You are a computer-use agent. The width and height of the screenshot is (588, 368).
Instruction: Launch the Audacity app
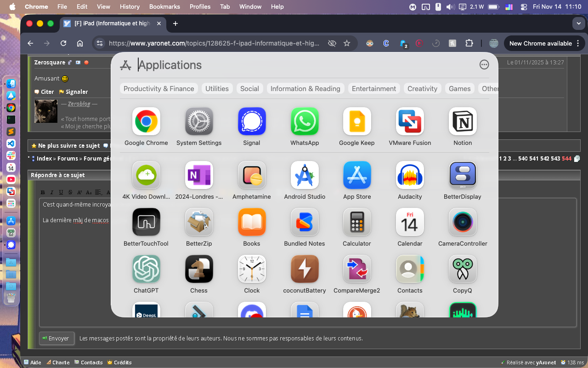[x=410, y=175]
